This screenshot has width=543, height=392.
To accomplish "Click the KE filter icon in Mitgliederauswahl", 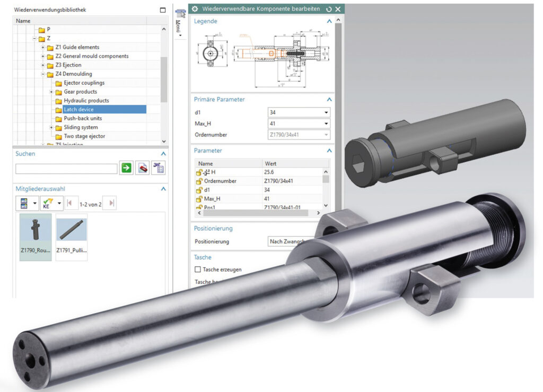I will 47,203.
